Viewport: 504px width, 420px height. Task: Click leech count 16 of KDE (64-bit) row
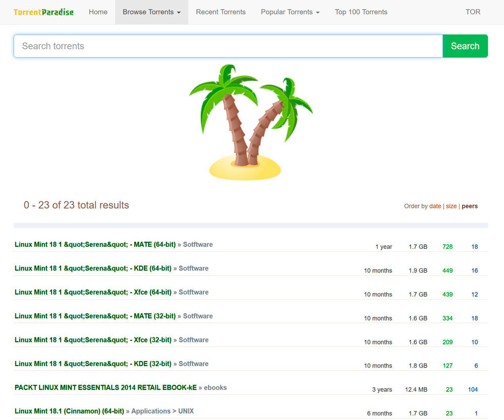click(475, 270)
